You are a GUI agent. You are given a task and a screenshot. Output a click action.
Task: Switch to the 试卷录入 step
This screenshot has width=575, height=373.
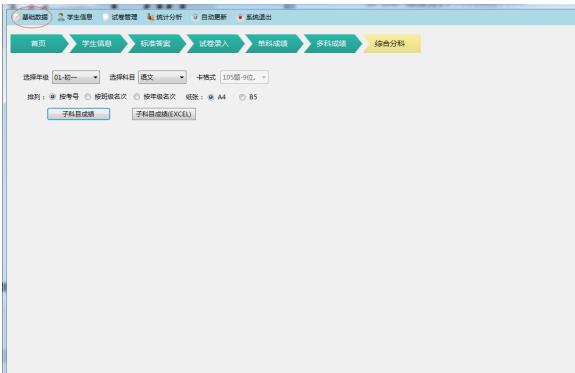tap(215, 44)
